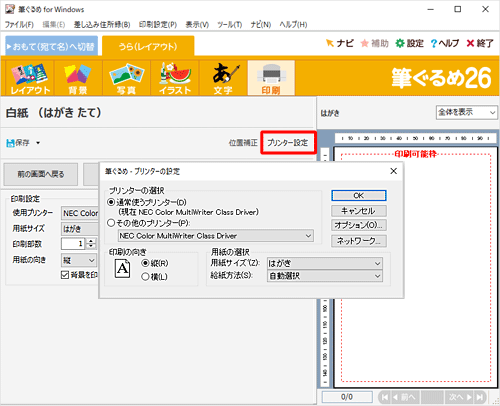This screenshot has height=406, width=500.
Task: Open the ヘルプ(H) menu
Action: pyautogui.click(x=293, y=25)
